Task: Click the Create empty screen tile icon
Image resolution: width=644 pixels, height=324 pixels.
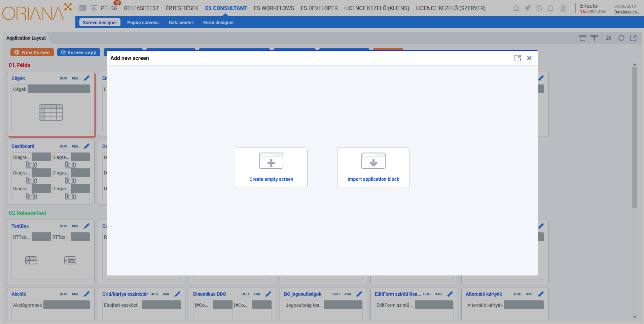Action: (x=271, y=161)
